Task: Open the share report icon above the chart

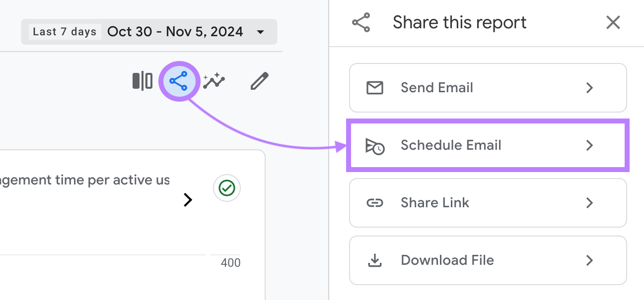Action: pos(179,81)
